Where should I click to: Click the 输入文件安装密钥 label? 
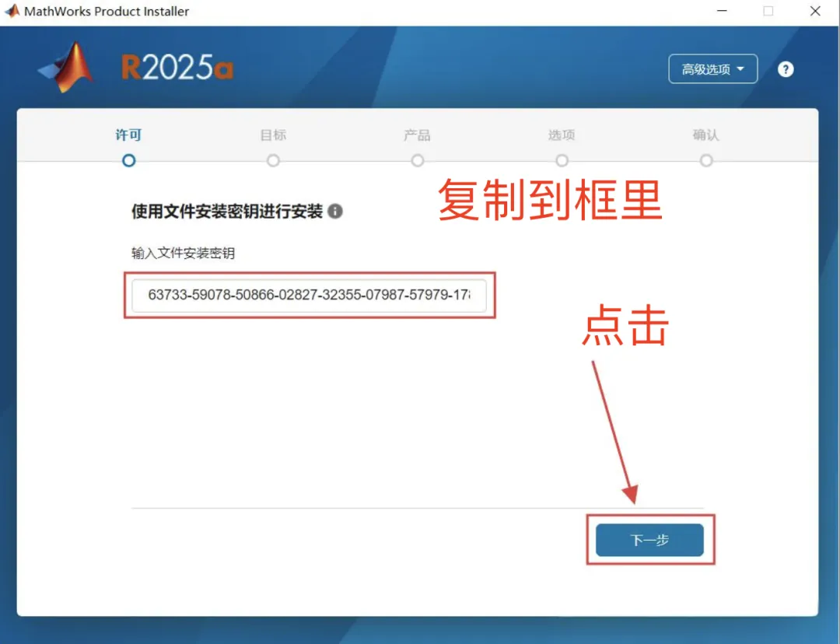(x=184, y=253)
